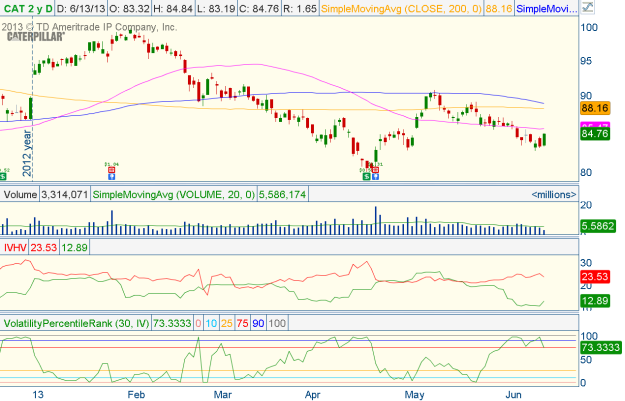Click the red conference call icon in April
Screen dimensions: 625x401
(x=375, y=170)
